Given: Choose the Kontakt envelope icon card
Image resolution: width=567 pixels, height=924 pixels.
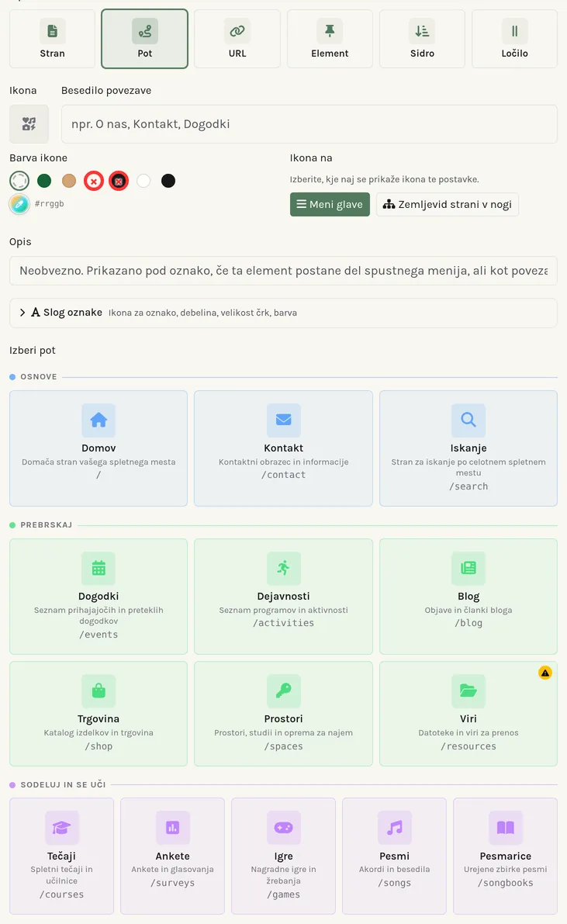Looking at the screenshot, I should [284, 448].
